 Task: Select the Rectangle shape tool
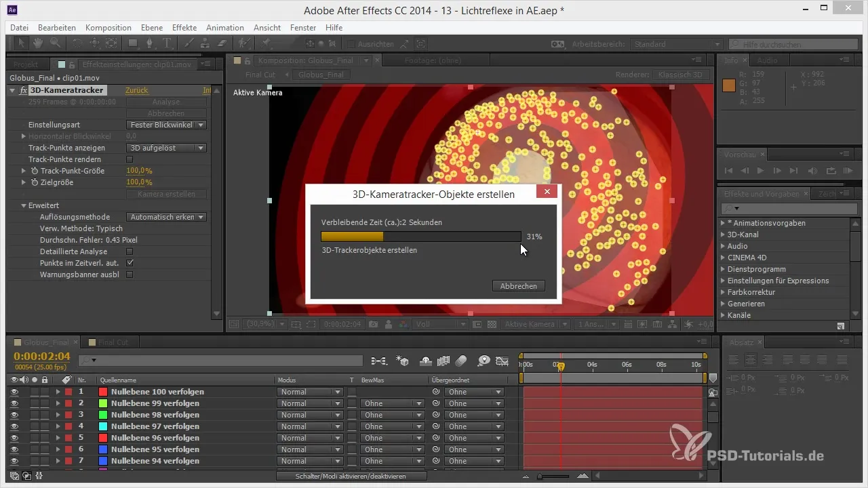(x=133, y=43)
